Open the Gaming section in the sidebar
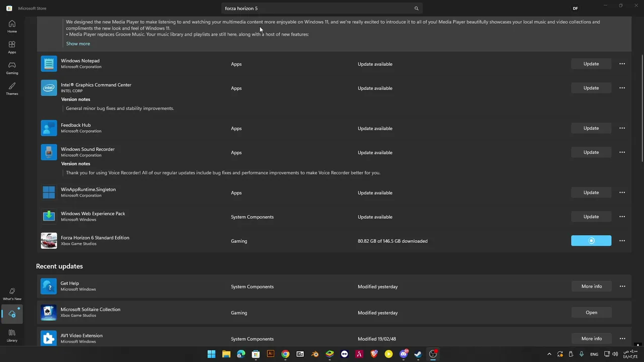 (12, 68)
